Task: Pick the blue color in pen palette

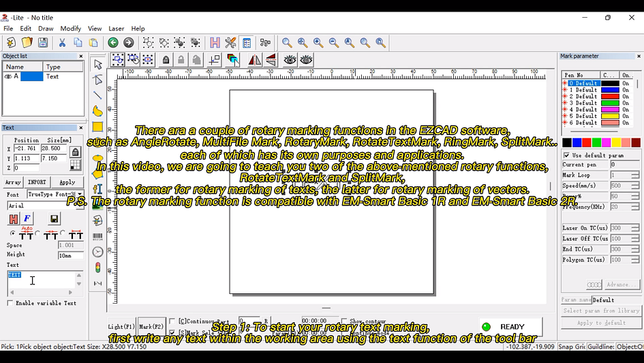Action: (577, 143)
